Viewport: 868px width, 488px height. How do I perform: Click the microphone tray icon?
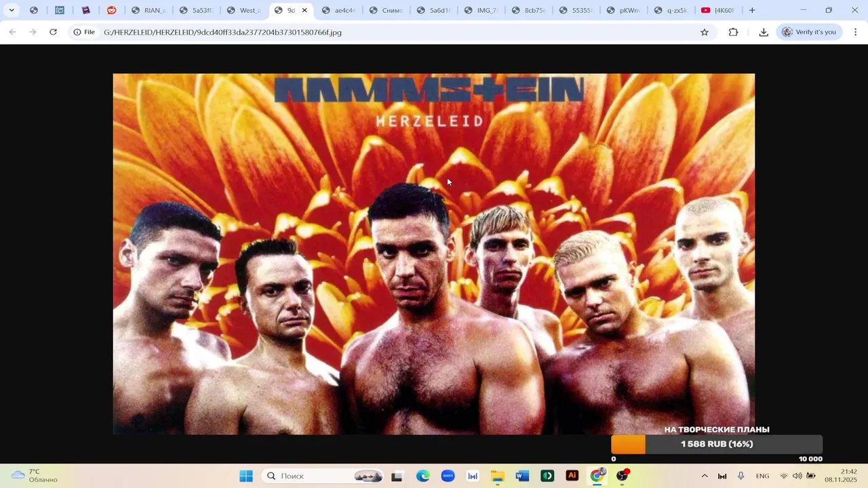tap(741, 476)
